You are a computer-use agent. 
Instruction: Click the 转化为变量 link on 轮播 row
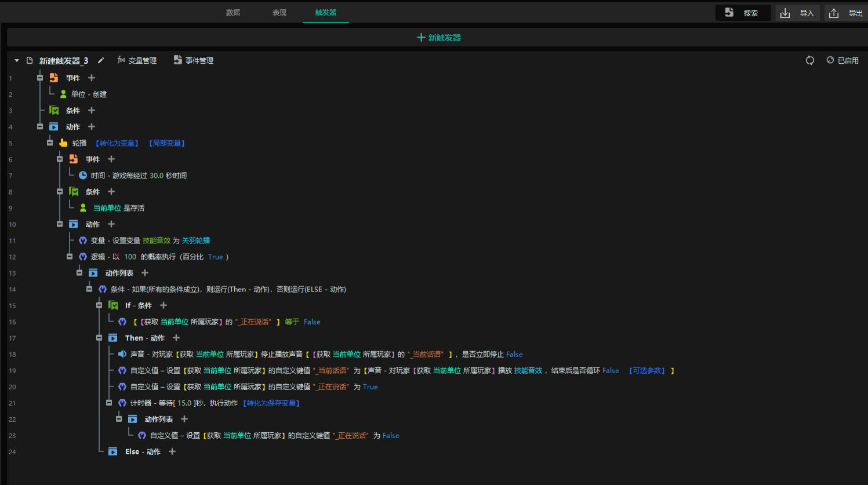pos(117,143)
